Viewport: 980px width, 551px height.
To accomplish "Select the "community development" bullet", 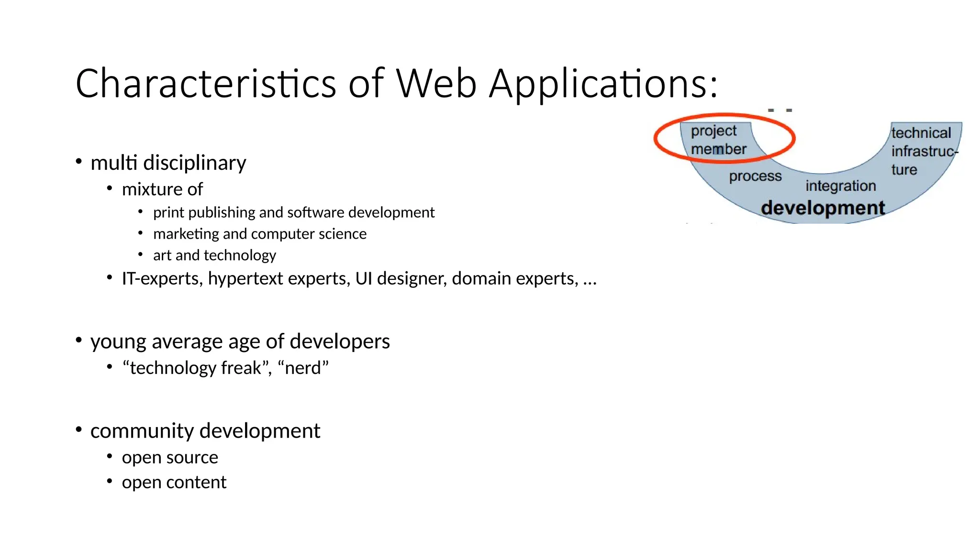I will (205, 431).
